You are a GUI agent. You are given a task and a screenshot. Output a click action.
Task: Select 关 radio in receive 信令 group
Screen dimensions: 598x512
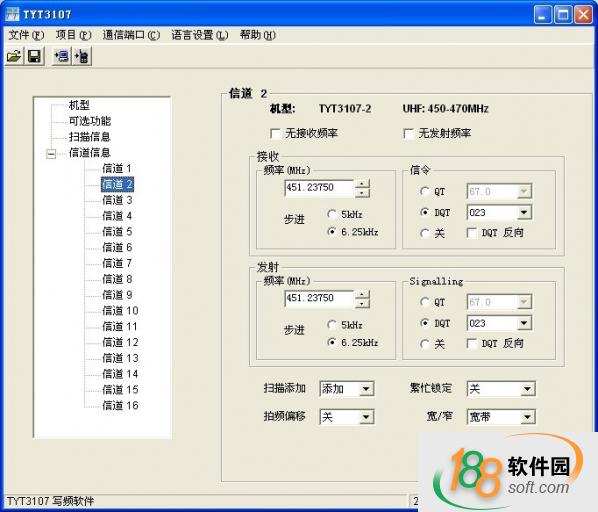click(x=424, y=233)
